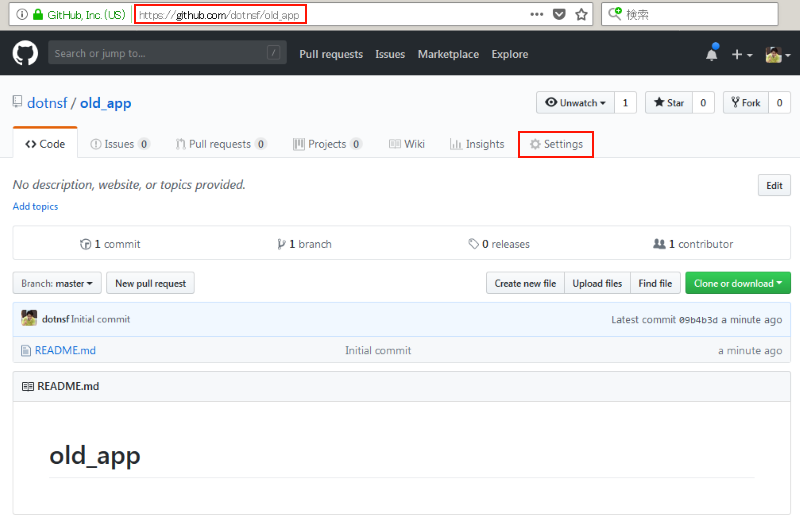
Task: Click the fork count next to Fork
Action: point(780,103)
